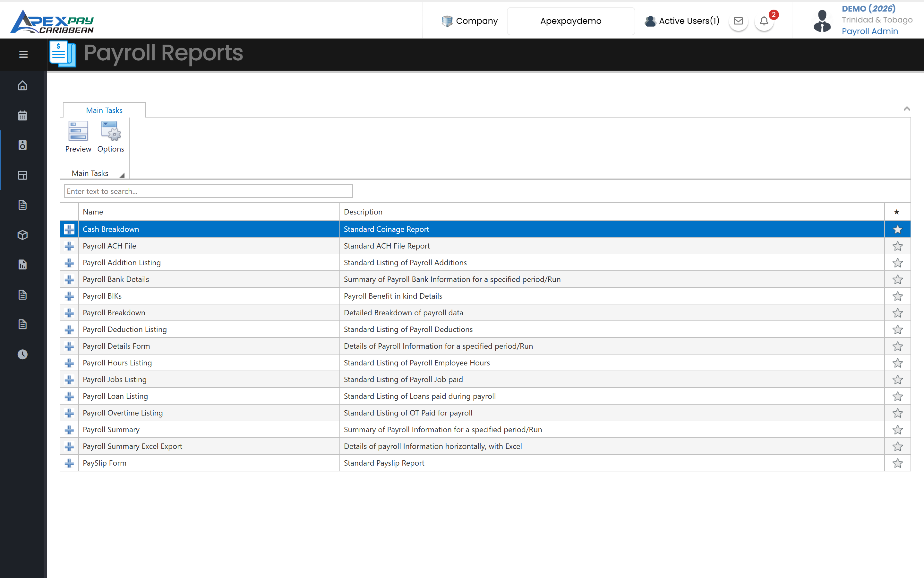Expand the Cash Breakdown row
The width and height of the screenshot is (924, 578).
click(69, 229)
